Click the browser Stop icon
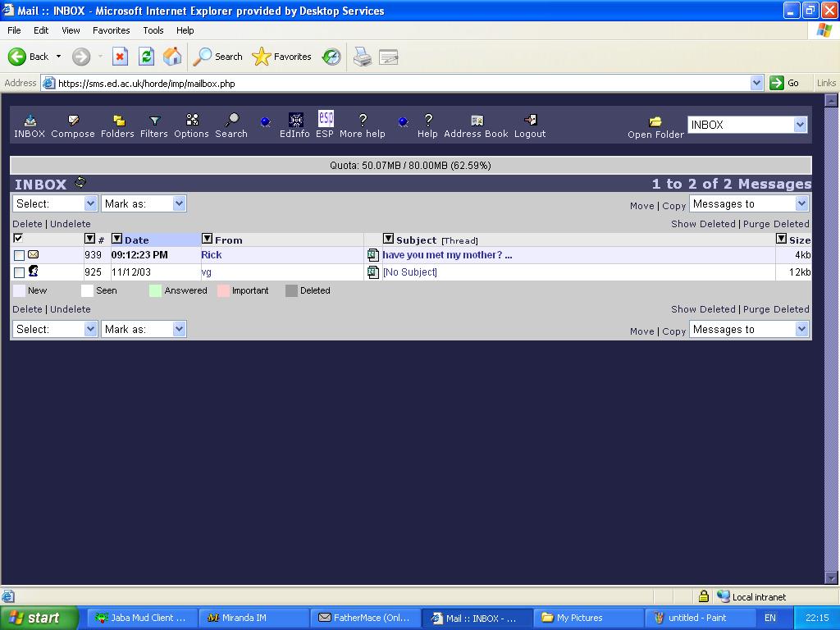The image size is (840, 630). pos(120,57)
